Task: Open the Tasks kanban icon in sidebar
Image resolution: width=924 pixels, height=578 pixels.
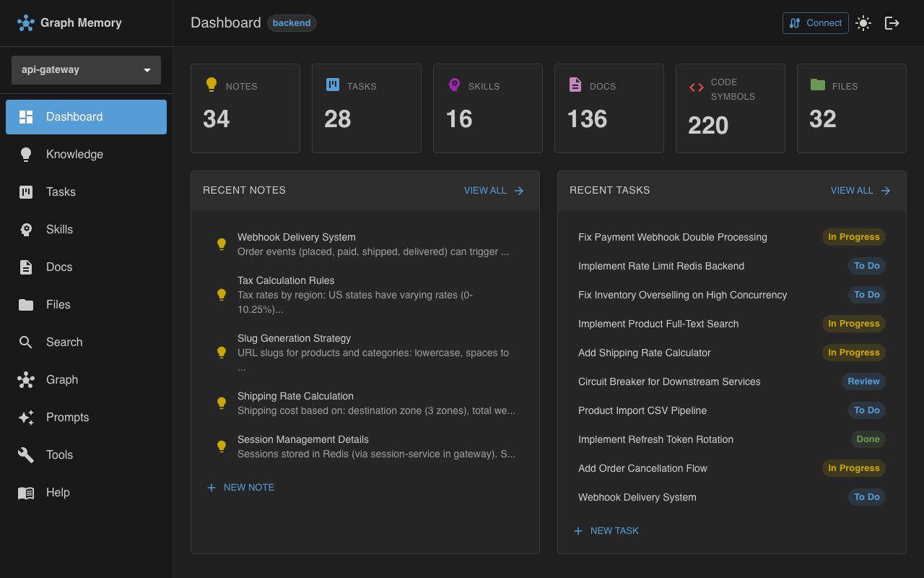Action: tap(25, 191)
